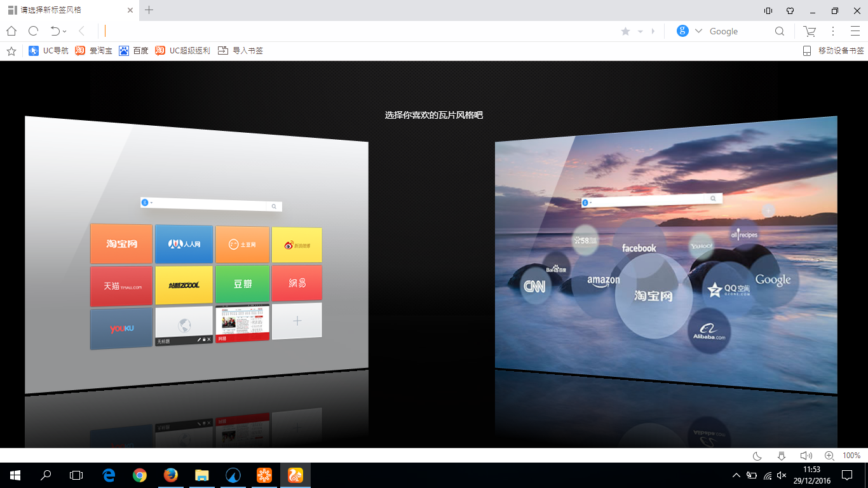Click the 100% zoom level
The width and height of the screenshot is (868, 488).
pyautogui.click(x=851, y=456)
